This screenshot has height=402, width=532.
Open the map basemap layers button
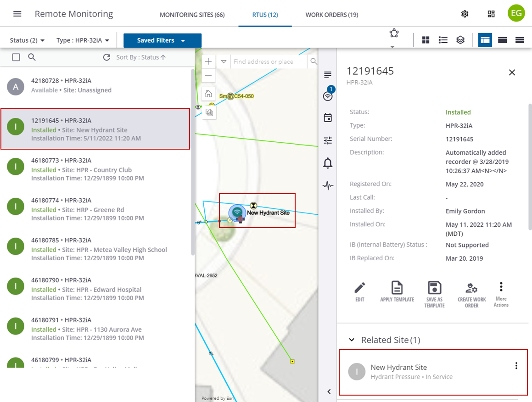(x=209, y=112)
